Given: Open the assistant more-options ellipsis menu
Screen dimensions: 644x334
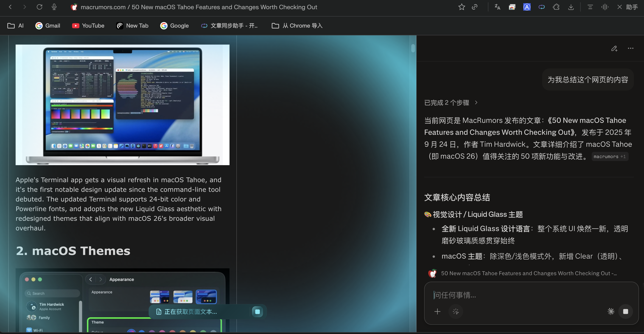Looking at the screenshot, I should coord(630,48).
